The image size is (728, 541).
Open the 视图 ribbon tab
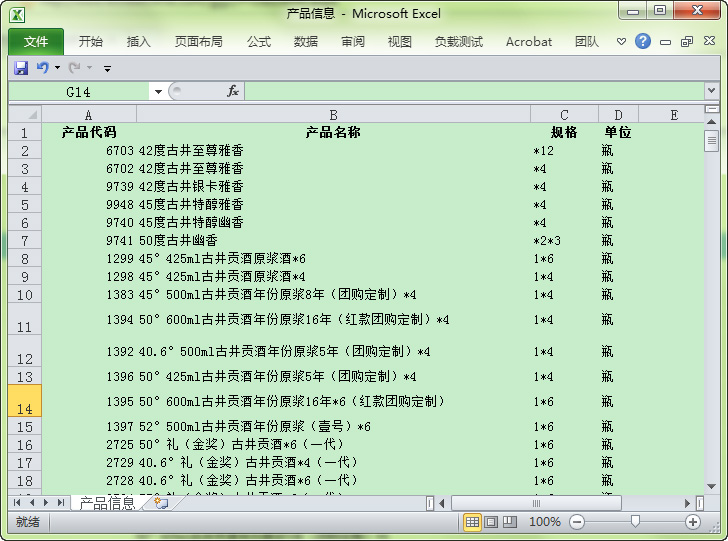pos(400,42)
